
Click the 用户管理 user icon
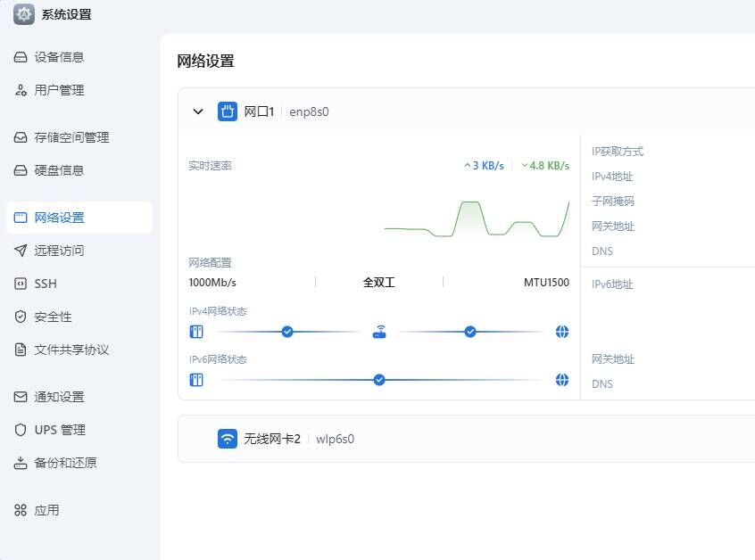pyautogui.click(x=21, y=90)
